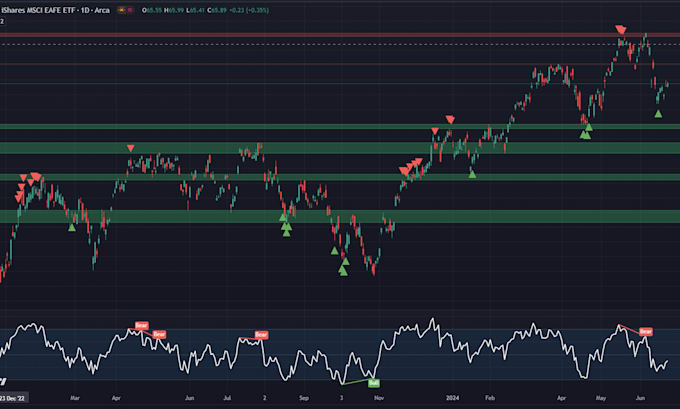The image size is (680, 409).
Task: Select the topmost thin green support band
Action: [x=340, y=126]
